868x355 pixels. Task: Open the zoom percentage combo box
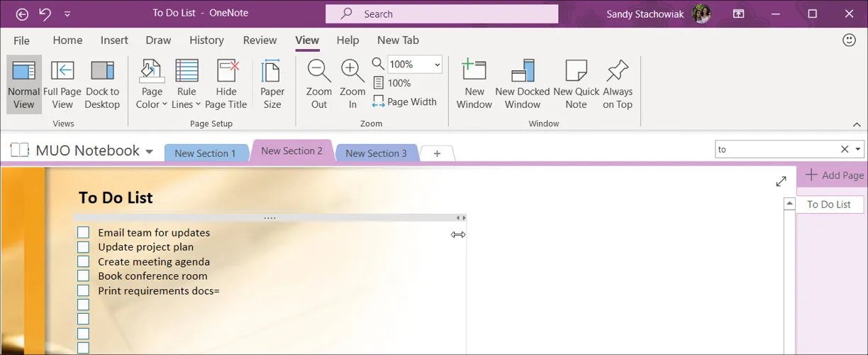[415, 65]
